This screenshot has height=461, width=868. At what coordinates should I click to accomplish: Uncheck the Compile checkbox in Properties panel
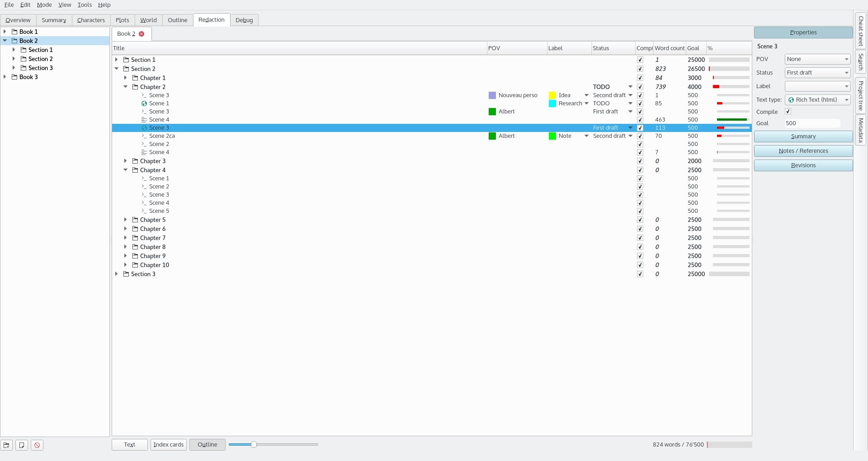tap(788, 112)
